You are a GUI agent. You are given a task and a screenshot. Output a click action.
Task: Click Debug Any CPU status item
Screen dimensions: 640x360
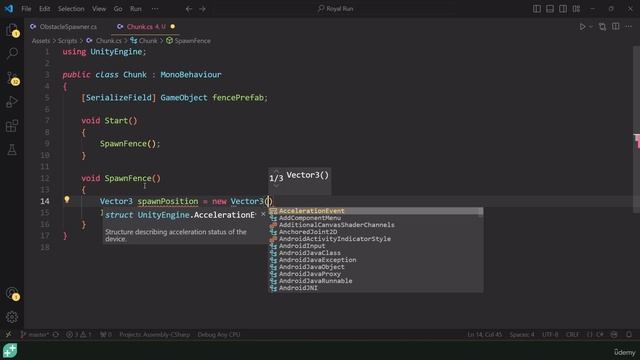219,334
